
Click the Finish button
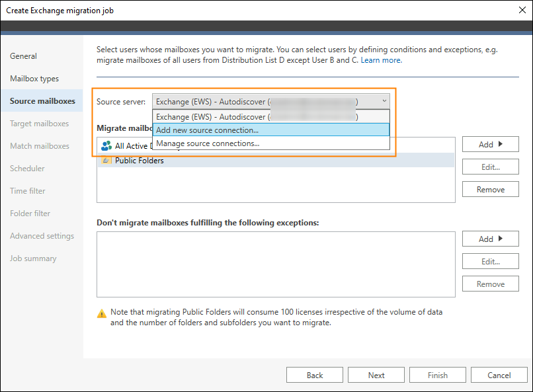point(438,375)
